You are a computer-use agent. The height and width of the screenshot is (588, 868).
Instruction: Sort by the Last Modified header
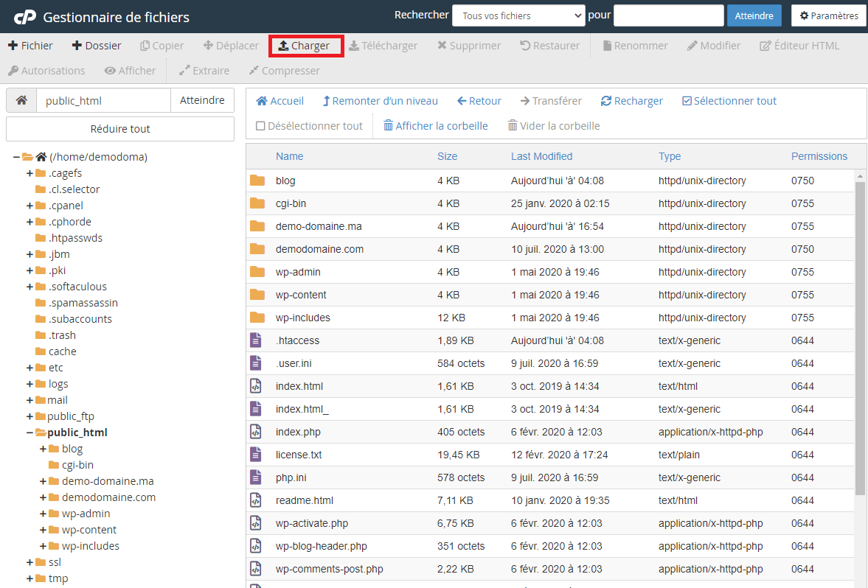[541, 156]
